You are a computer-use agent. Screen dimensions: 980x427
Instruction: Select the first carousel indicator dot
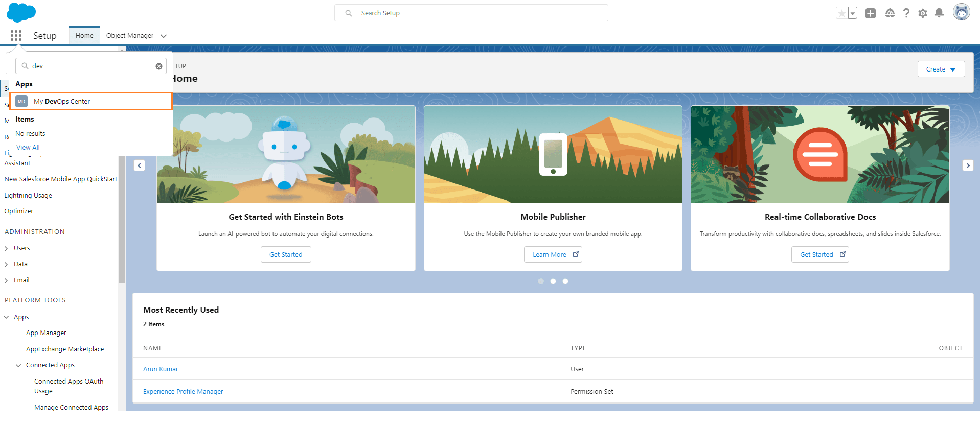541,281
